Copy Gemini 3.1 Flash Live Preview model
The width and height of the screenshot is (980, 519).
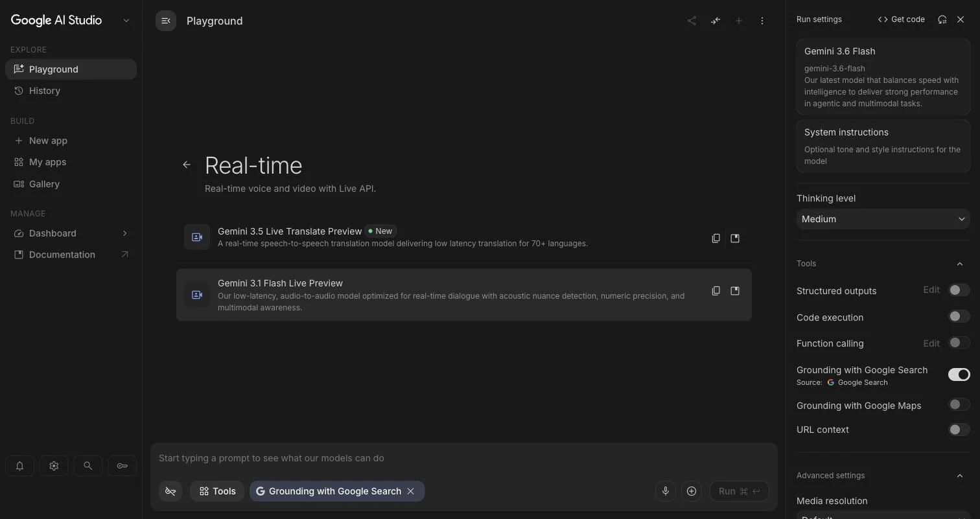point(716,291)
